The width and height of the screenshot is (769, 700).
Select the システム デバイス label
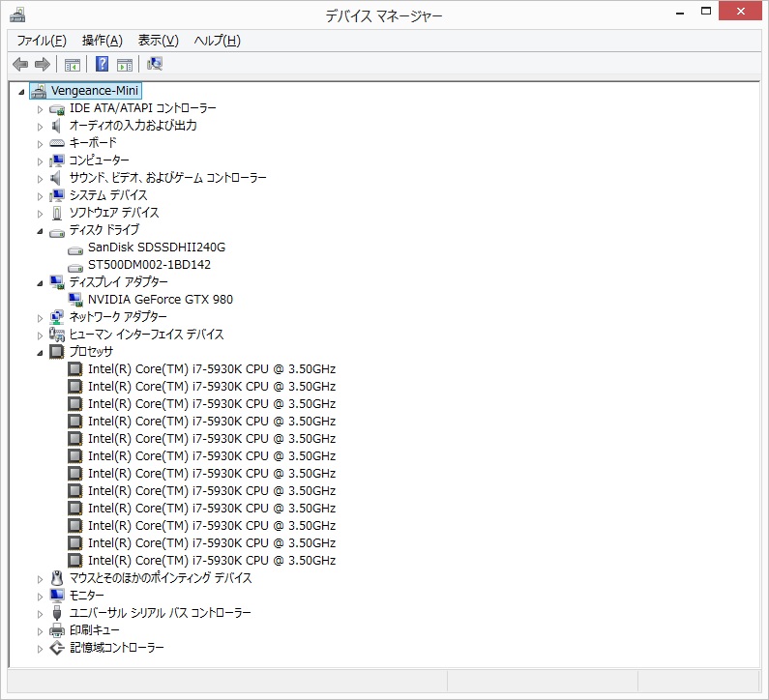pos(108,195)
